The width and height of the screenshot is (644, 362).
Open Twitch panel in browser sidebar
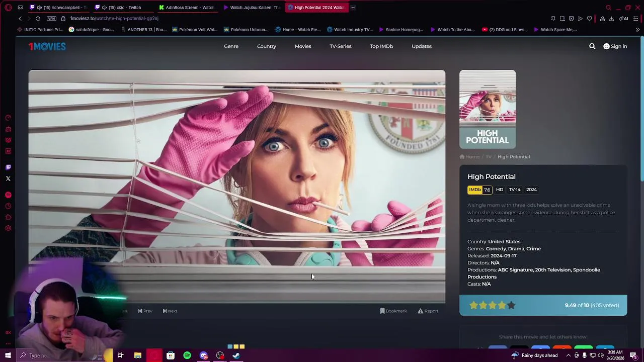8,167
